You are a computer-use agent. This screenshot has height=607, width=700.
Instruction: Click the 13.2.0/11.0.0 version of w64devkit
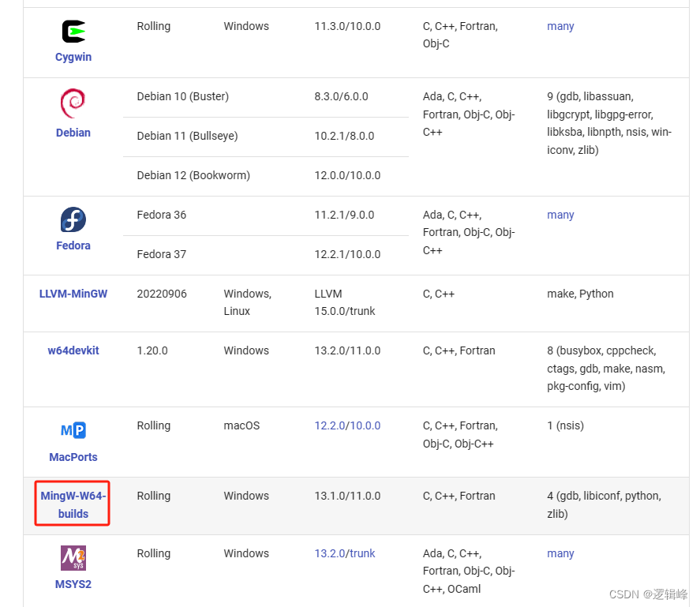[347, 350]
